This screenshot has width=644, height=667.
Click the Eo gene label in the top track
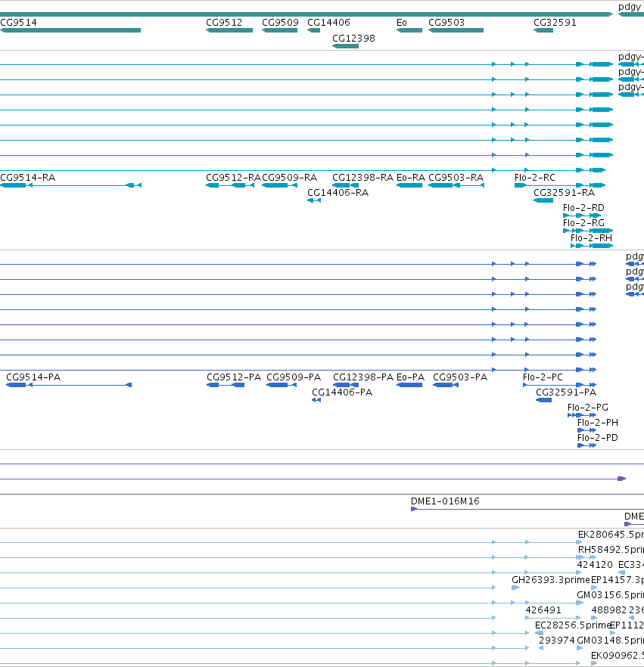pyautogui.click(x=401, y=23)
